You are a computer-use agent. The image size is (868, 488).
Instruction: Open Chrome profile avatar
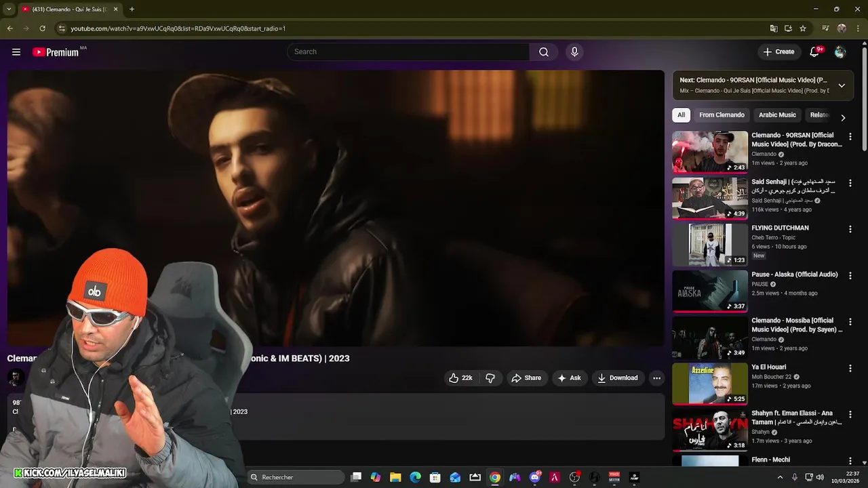[842, 28]
